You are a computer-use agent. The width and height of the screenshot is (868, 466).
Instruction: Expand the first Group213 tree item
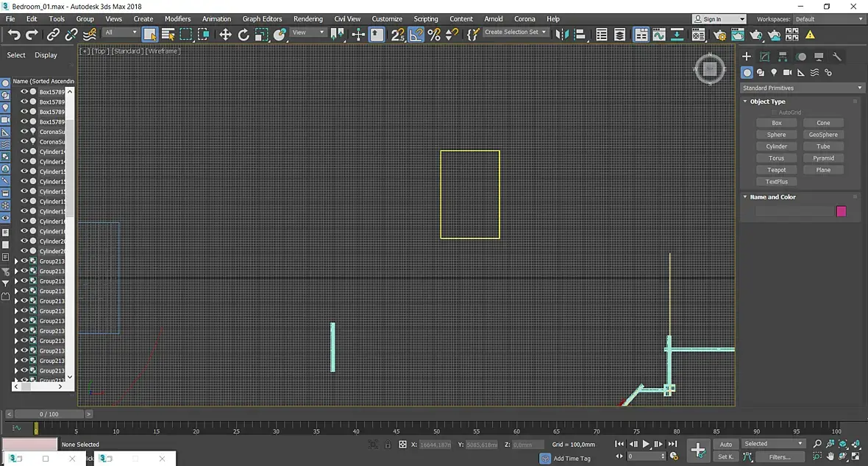[16, 261]
